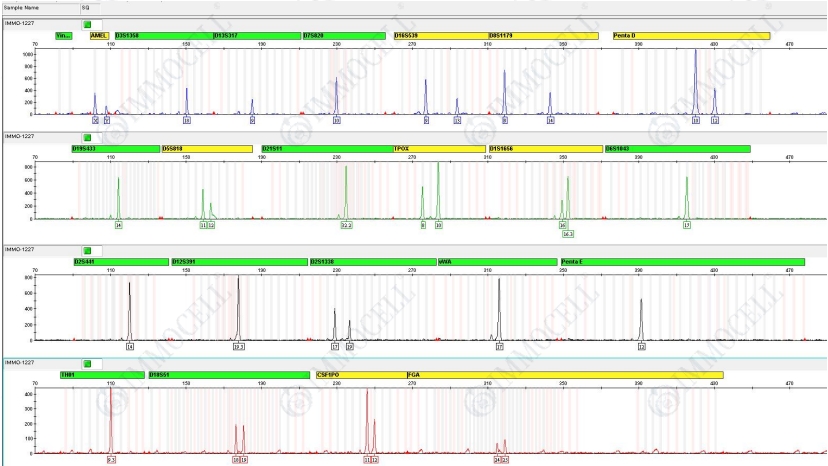Click the 10 allele label under TPOX
828x466 pixels.
(x=438, y=225)
